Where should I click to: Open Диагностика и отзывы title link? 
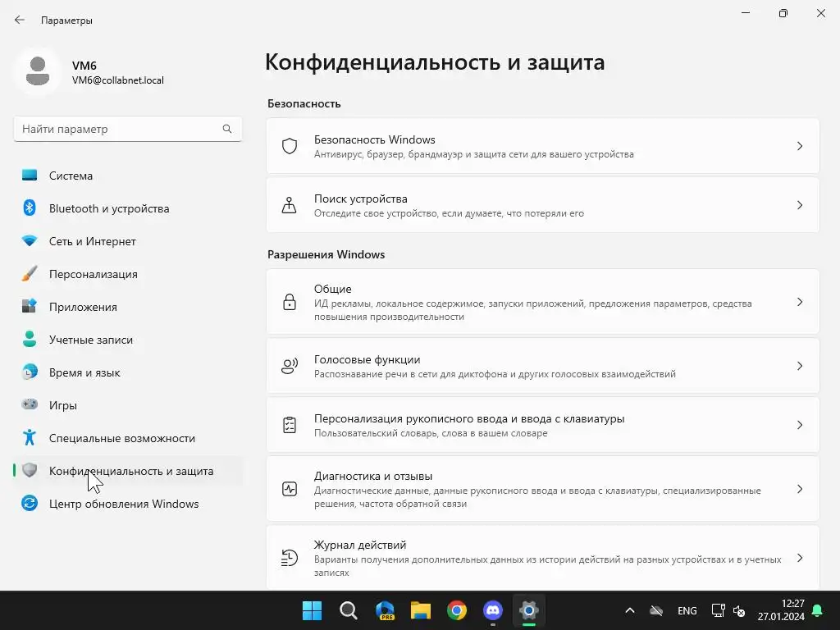tap(373, 476)
